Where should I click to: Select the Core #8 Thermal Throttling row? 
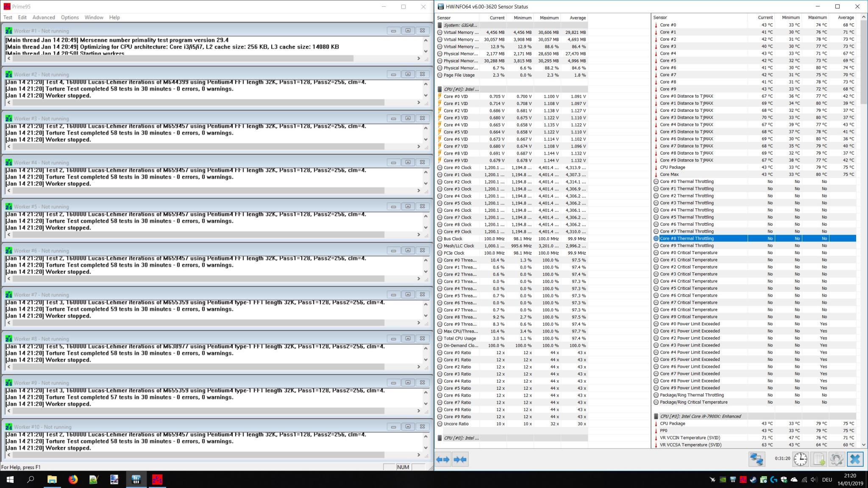click(x=754, y=238)
